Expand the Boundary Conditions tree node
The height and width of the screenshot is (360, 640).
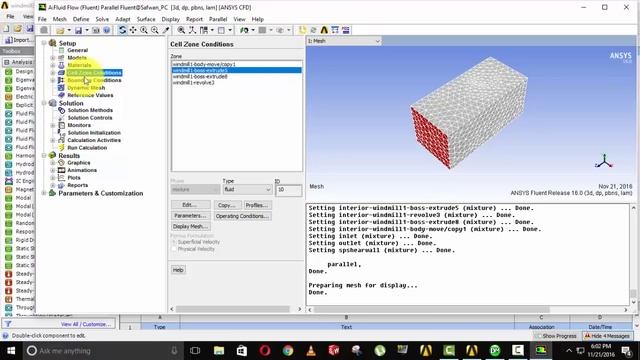(53, 80)
